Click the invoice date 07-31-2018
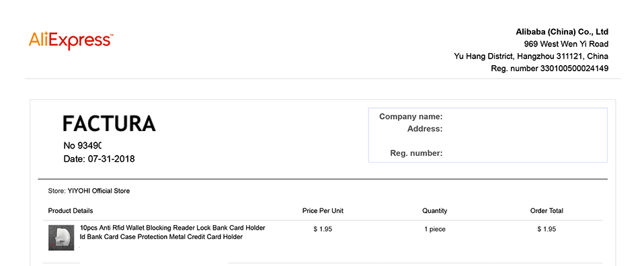644x266 pixels. pyautogui.click(x=112, y=159)
